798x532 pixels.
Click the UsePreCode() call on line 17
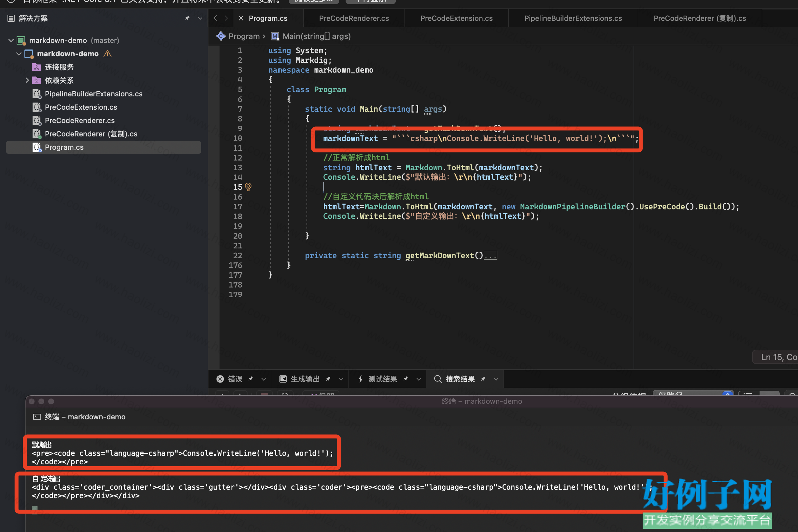(x=667, y=207)
